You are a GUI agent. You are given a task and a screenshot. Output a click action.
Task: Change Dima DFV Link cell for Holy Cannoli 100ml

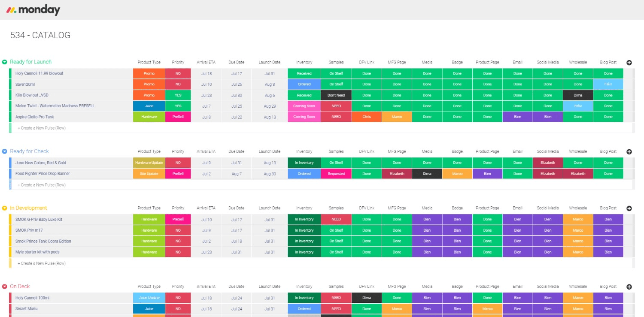367,298
